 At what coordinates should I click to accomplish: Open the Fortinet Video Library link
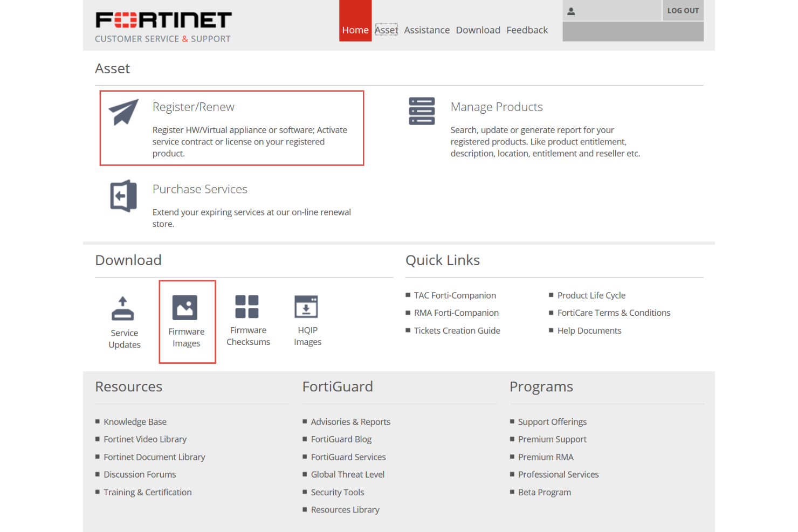coord(145,439)
